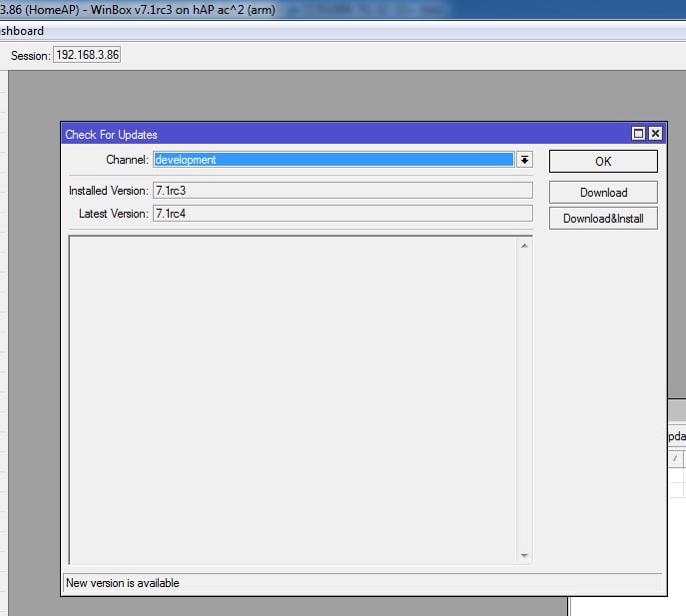The width and height of the screenshot is (686, 616).
Task: Click the Installed Version field 7.1rc3
Action: (x=343, y=191)
